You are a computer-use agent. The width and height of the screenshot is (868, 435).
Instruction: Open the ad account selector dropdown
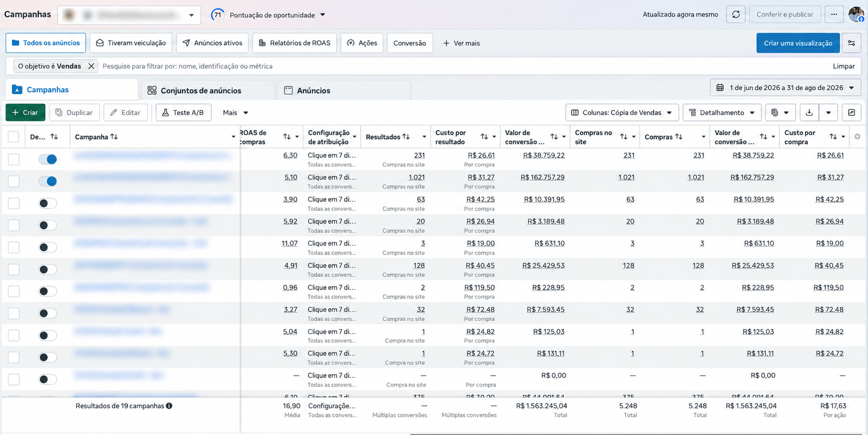(129, 15)
